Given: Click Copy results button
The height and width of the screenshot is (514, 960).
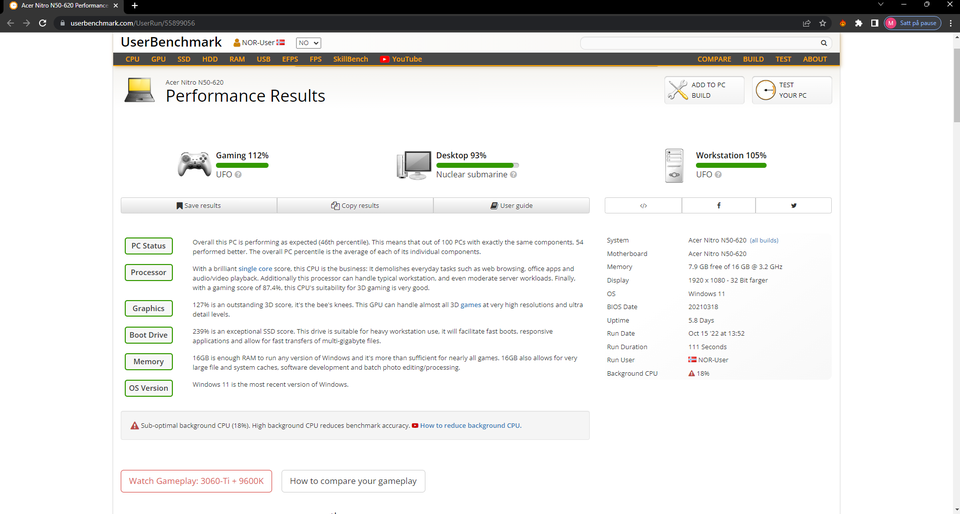Looking at the screenshot, I should coord(355,206).
